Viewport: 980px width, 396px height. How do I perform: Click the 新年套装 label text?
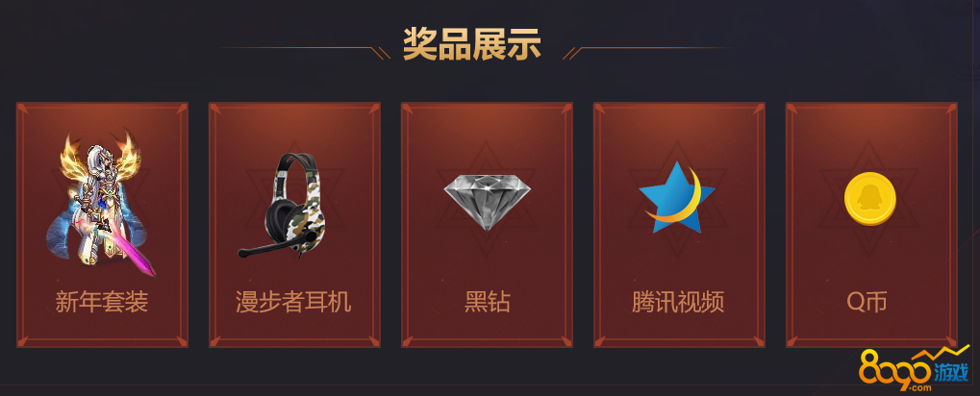pyautogui.click(x=102, y=303)
